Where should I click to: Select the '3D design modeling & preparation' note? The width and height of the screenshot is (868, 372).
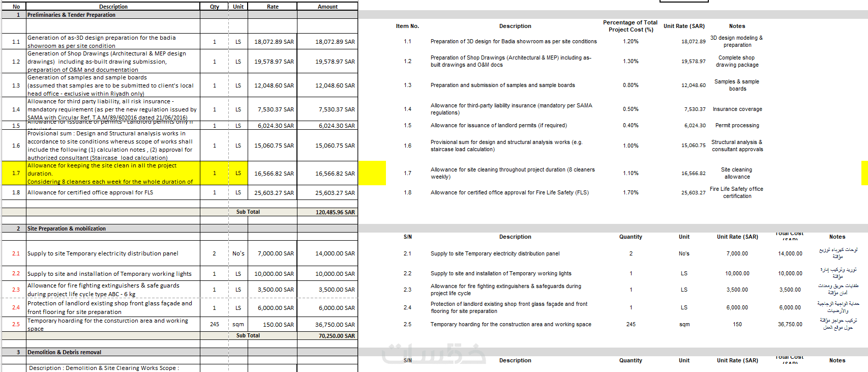coord(737,41)
